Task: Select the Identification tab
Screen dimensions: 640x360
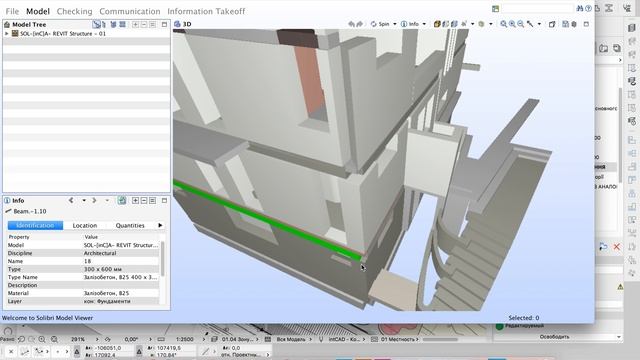Action: pyautogui.click(x=35, y=225)
